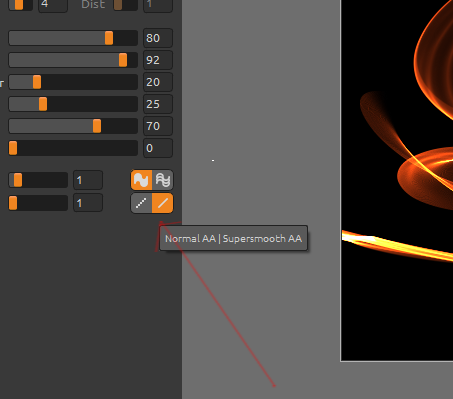Click the short slider beside the anti-aliasing icons
The height and width of the screenshot is (399, 453).
click(x=38, y=203)
